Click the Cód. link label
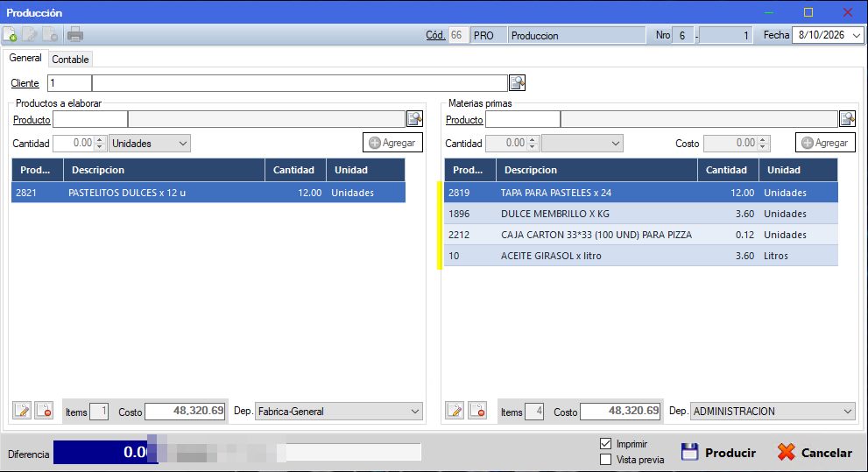This screenshot has width=868, height=472. (435, 35)
